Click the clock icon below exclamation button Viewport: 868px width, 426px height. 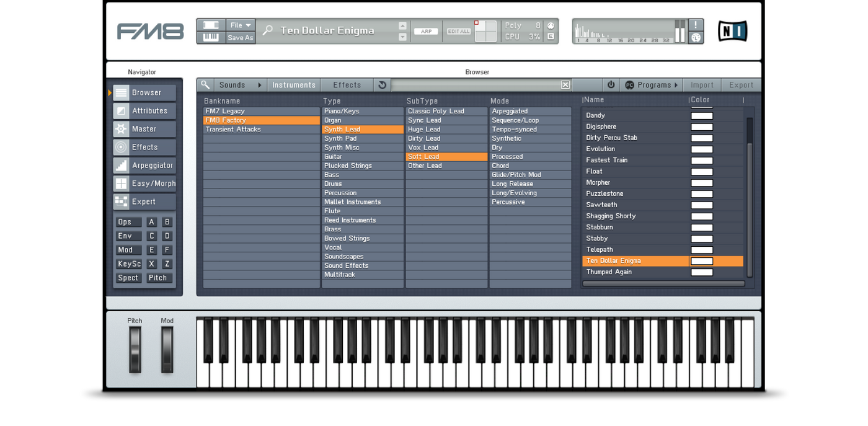[696, 37]
